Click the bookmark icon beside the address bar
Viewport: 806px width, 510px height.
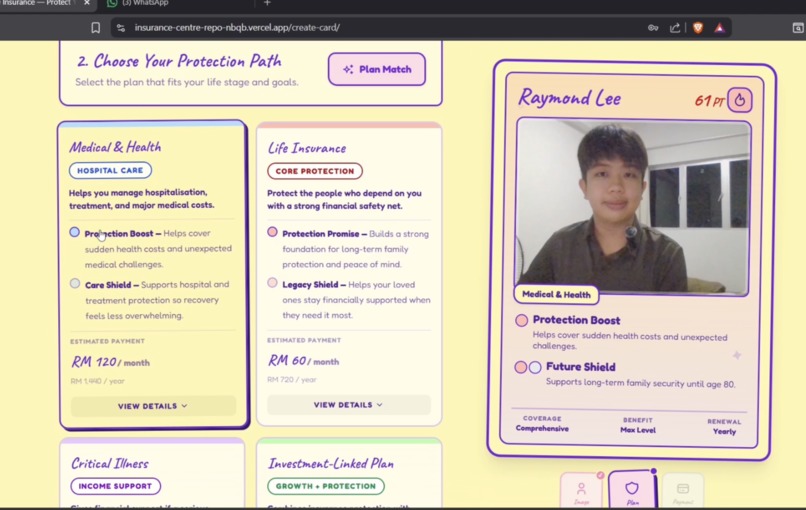96,28
